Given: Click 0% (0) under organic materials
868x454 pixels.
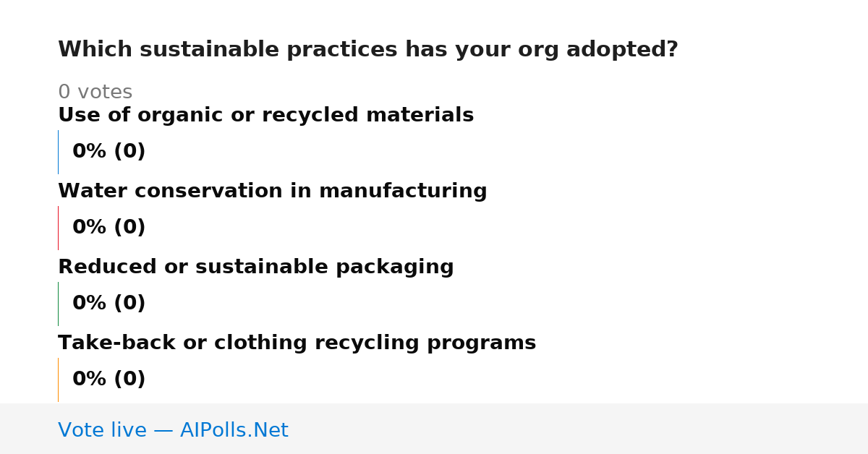Looking at the screenshot, I should [x=109, y=152].
